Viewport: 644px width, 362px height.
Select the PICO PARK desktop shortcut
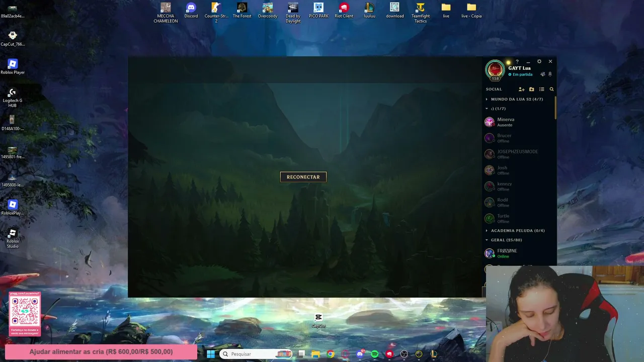pyautogui.click(x=318, y=11)
